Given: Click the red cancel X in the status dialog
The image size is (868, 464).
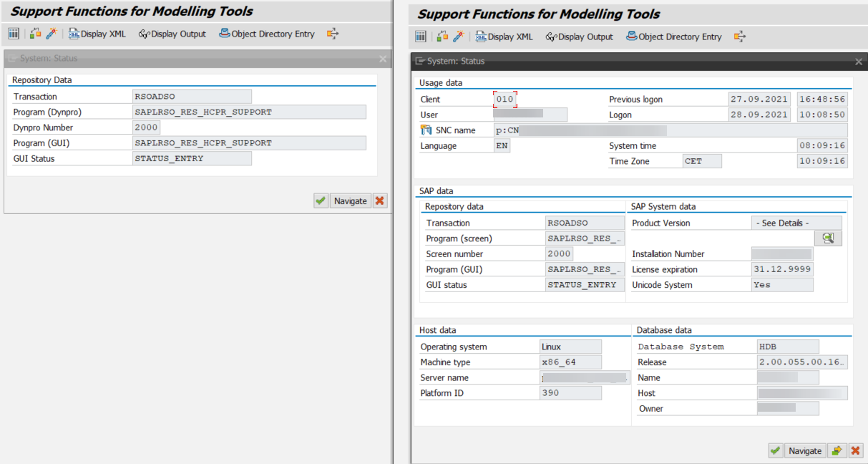Looking at the screenshot, I should (x=855, y=450).
